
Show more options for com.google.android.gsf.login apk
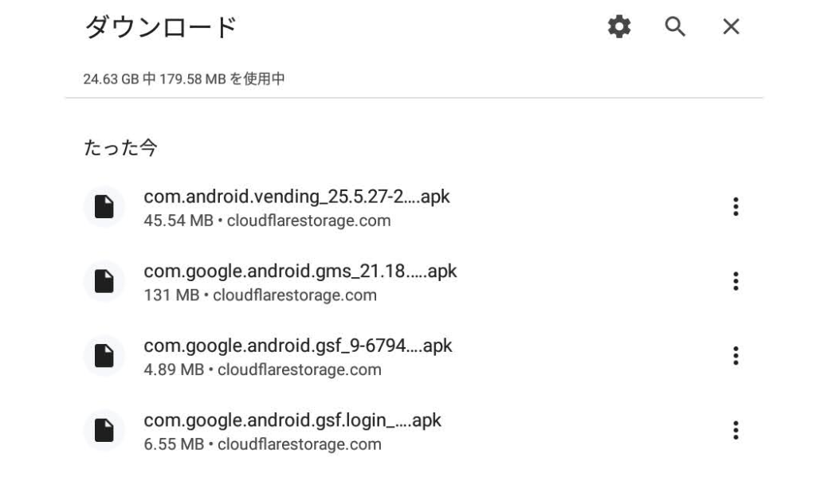[x=736, y=431]
